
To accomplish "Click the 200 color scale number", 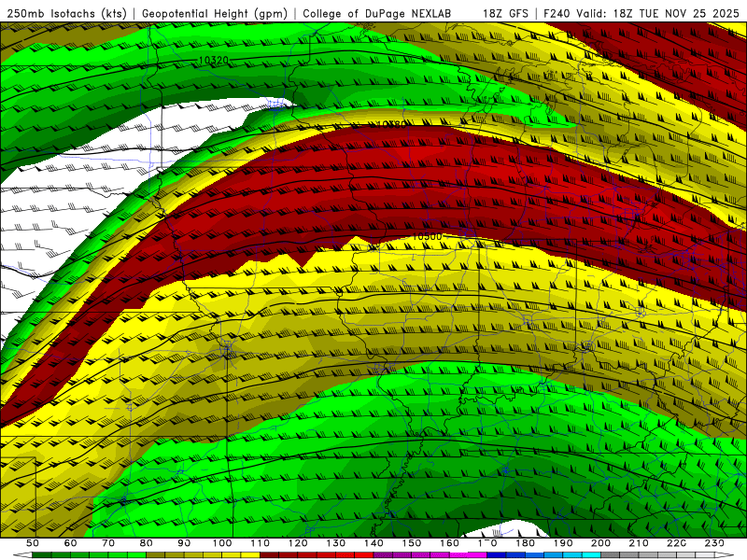I will coord(601,543).
